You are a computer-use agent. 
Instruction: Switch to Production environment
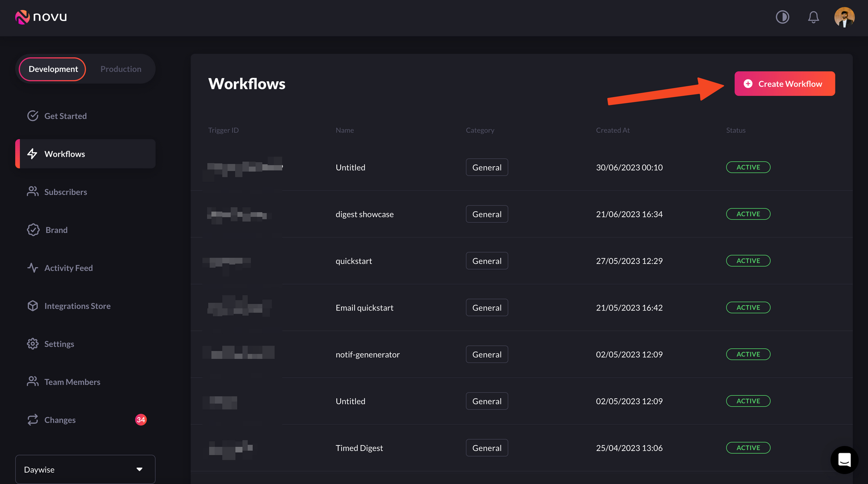pyautogui.click(x=121, y=69)
